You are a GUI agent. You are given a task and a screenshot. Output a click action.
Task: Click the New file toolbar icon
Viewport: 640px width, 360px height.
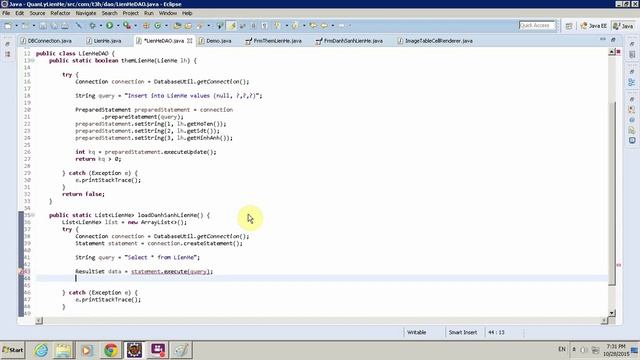pos(8,26)
